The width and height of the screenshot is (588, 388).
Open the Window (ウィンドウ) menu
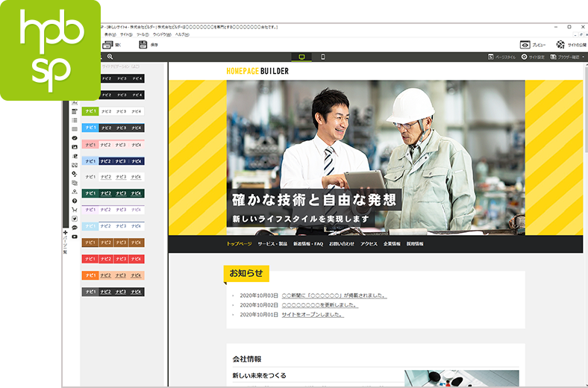click(162, 35)
